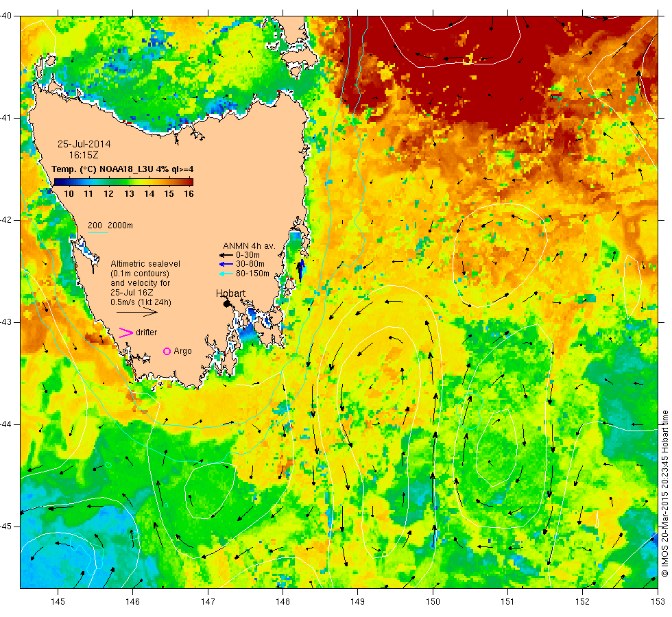The width and height of the screenshot is (672, 617).
Task: Click the 145 longitude axis label
Action: pos(58,602)
